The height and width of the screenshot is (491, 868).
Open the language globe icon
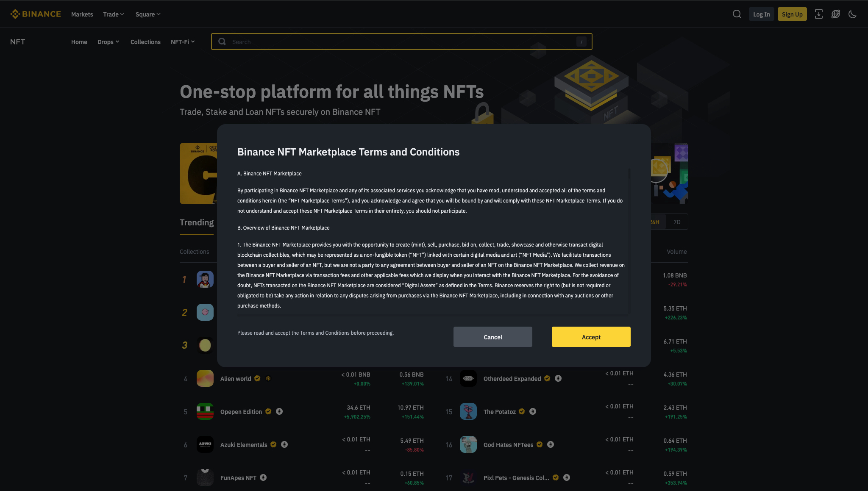click(836, 14)
